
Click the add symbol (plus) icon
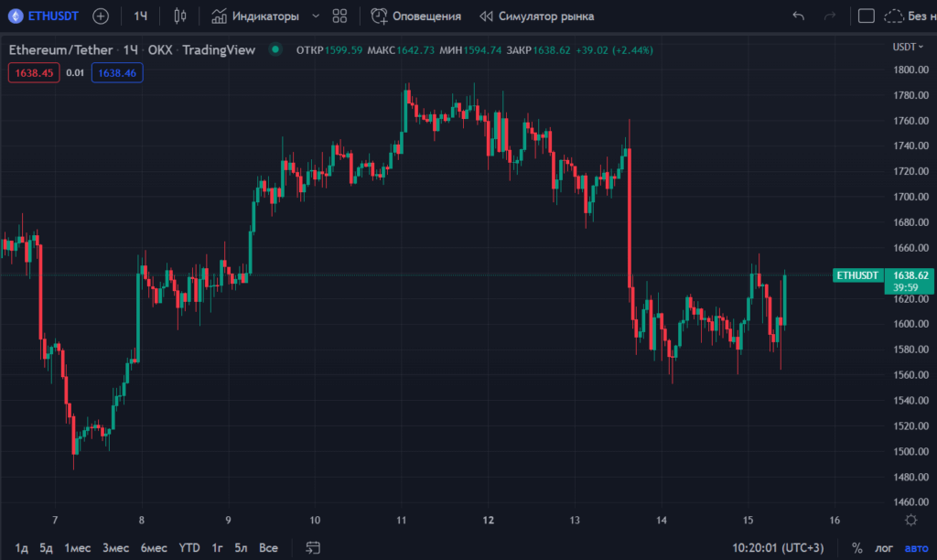[x=101, y=16]
